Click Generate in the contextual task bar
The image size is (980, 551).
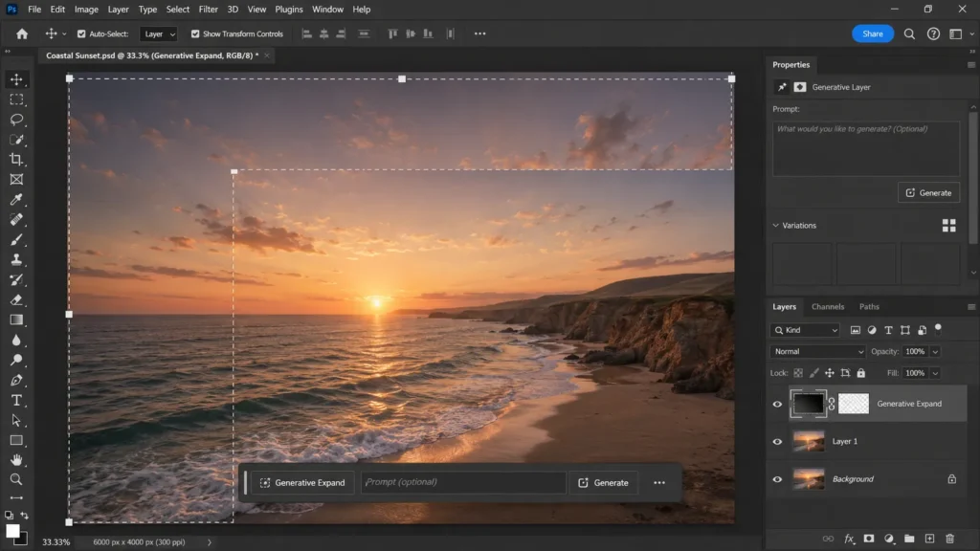coord(604,482)
